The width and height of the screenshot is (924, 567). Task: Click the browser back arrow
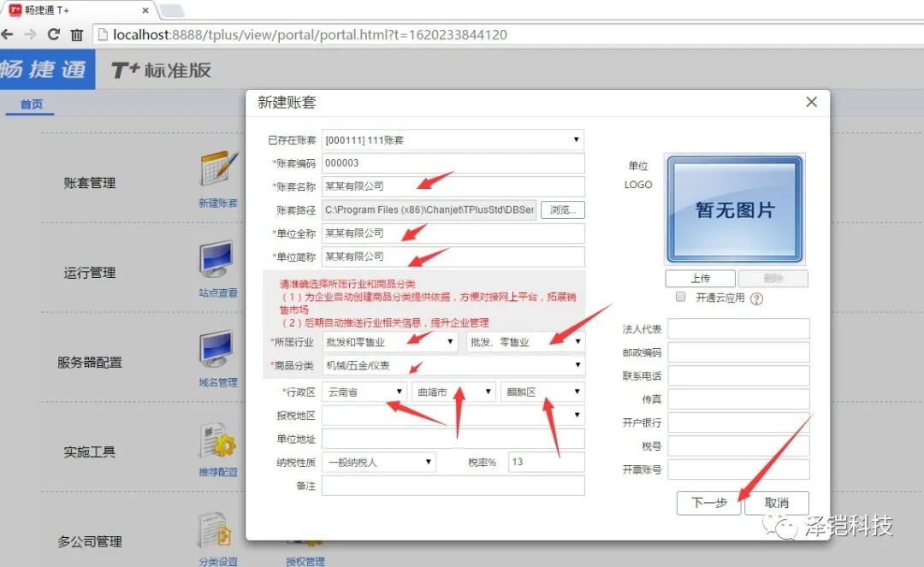pyautogui.click(x=8, y=35)
